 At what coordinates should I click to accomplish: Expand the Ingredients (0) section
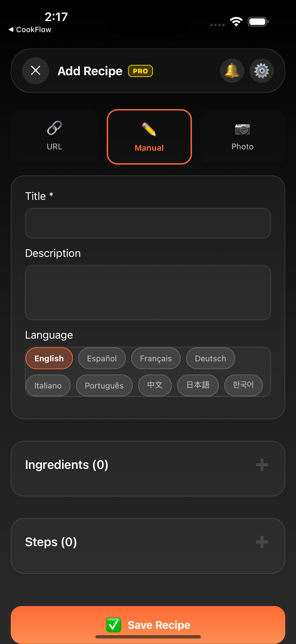[x=148, y=468]
